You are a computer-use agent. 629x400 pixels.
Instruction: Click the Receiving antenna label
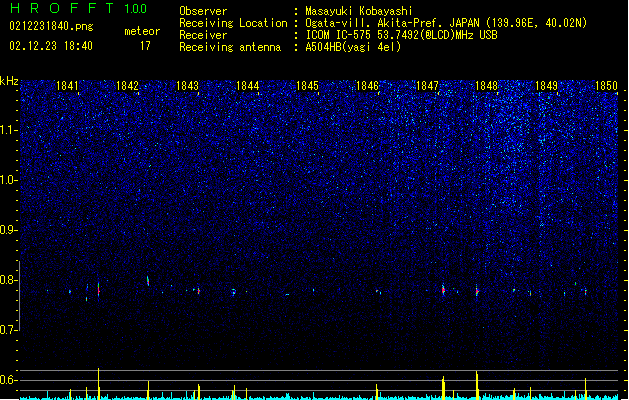pos(230,47)
